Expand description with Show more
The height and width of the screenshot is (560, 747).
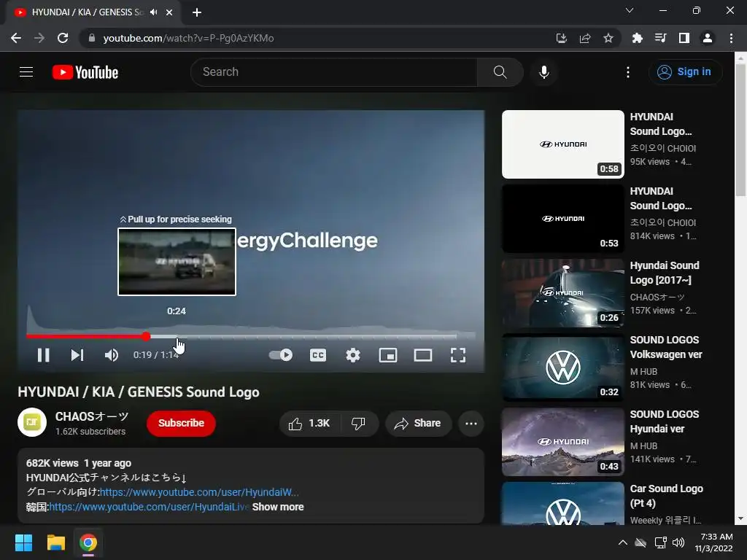(278, 507)
